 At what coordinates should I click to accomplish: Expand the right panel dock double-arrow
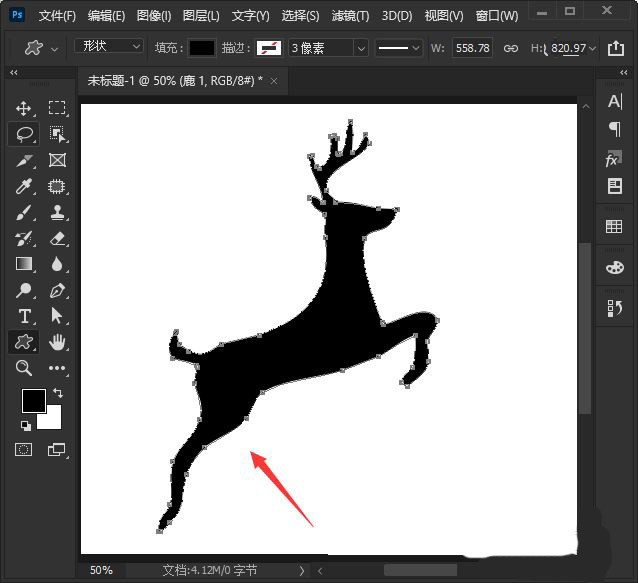click(x=623, y=72)
